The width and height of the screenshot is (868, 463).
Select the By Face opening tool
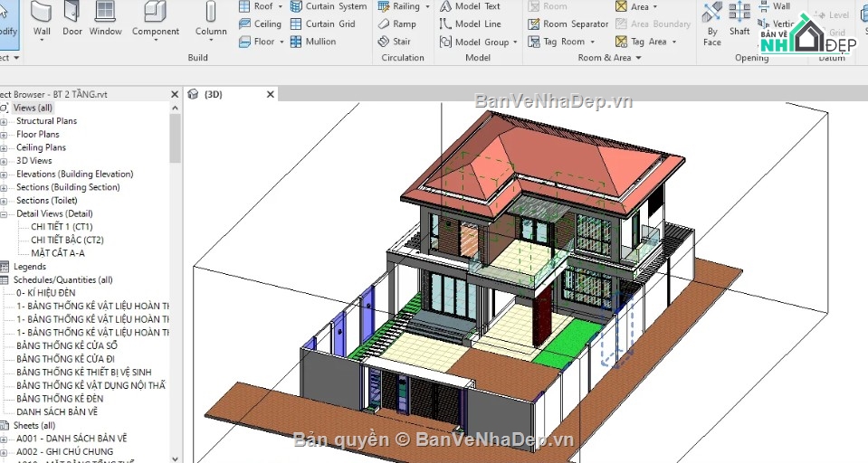(x=712, y=24)
